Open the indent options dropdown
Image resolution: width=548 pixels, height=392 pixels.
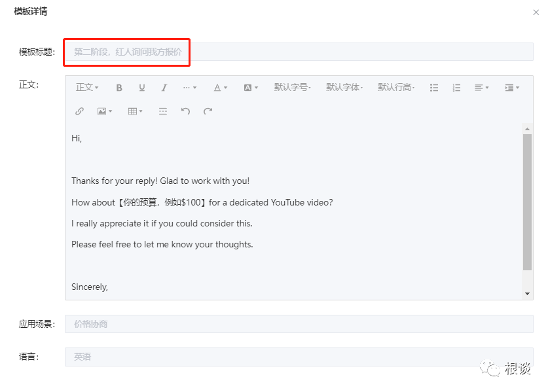[x=512, y=88]
